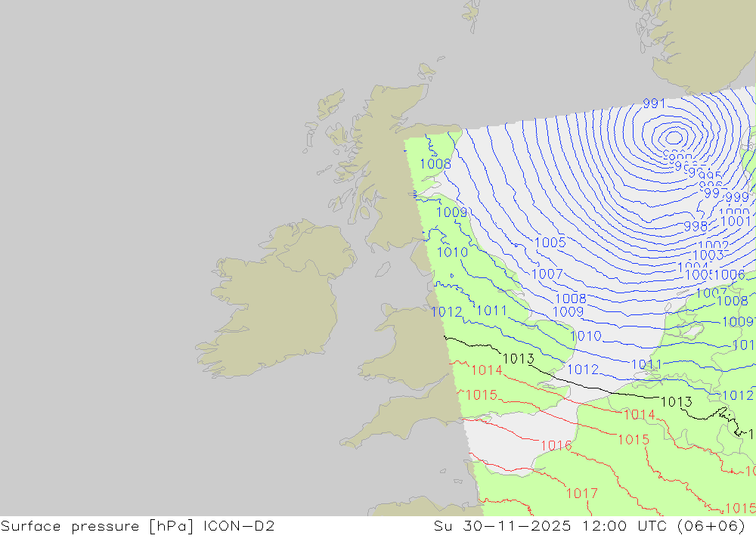Screen dimensions: 756x554
Task: Click the low-pressure center innermost isobar ring
Action: (673, 138)
